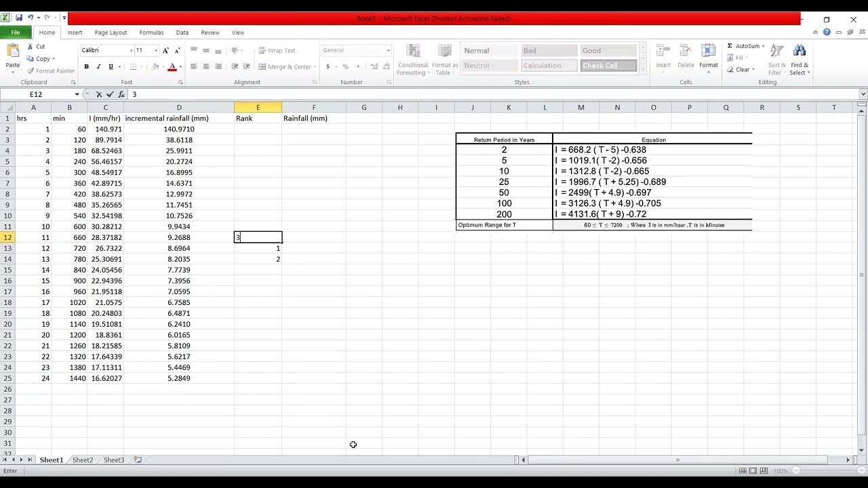Click the Fill Color bucket icon
This screenshot has height=488, width=868.
click(155, 66)
